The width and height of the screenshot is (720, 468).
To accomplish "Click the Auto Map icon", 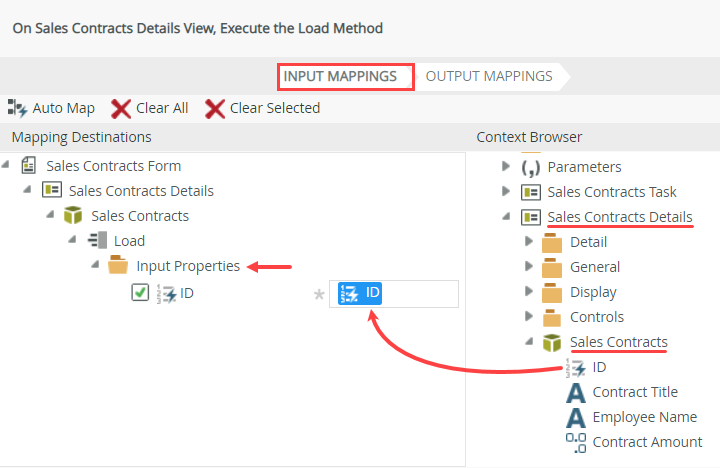I will click(17, 108).
